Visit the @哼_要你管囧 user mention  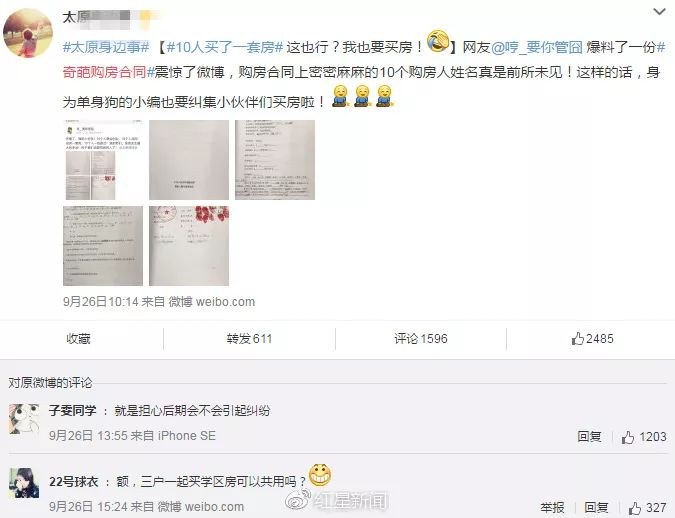(x=536, y=47)
